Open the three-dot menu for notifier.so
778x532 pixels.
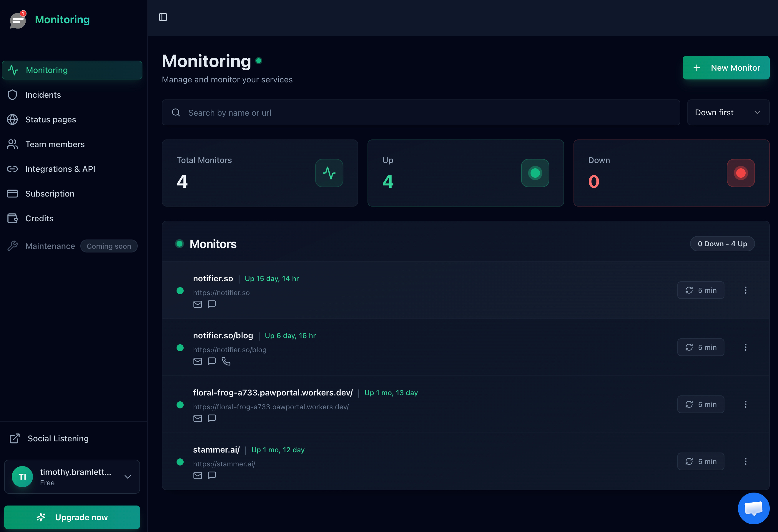pos(745,290)
